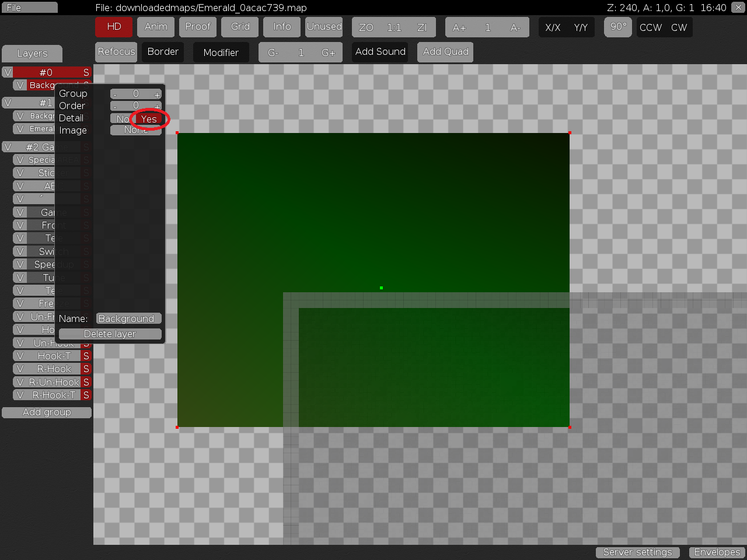Switch to the Layers tab
The image size is (747, 560).
(32, 54)
